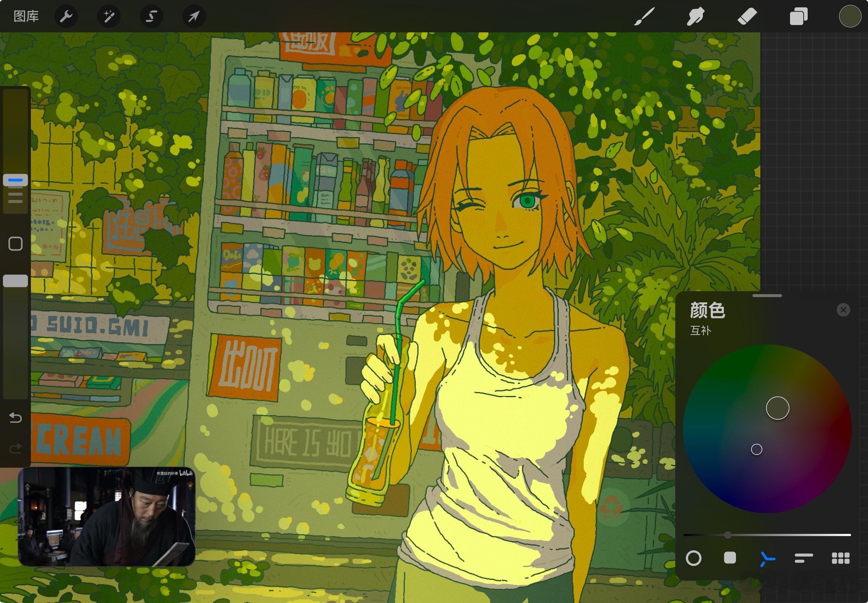Click the brush opacity slider handle
Screen dimensions: 868x603
15,281
